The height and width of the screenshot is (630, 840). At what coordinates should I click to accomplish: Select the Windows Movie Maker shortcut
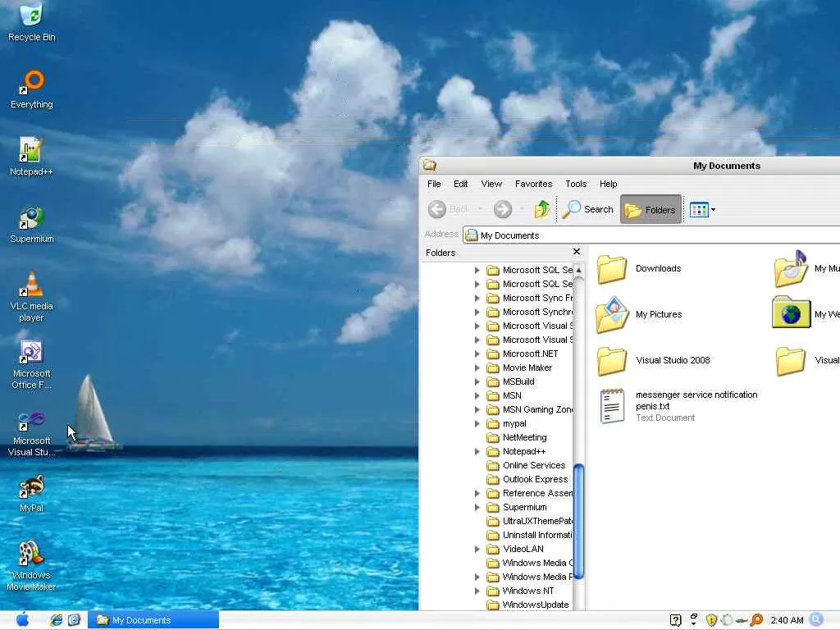[31, 566]
